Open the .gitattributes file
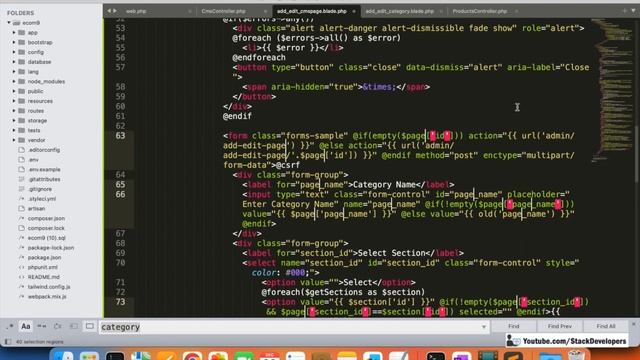The image size is (640, 360). point(44,180)
